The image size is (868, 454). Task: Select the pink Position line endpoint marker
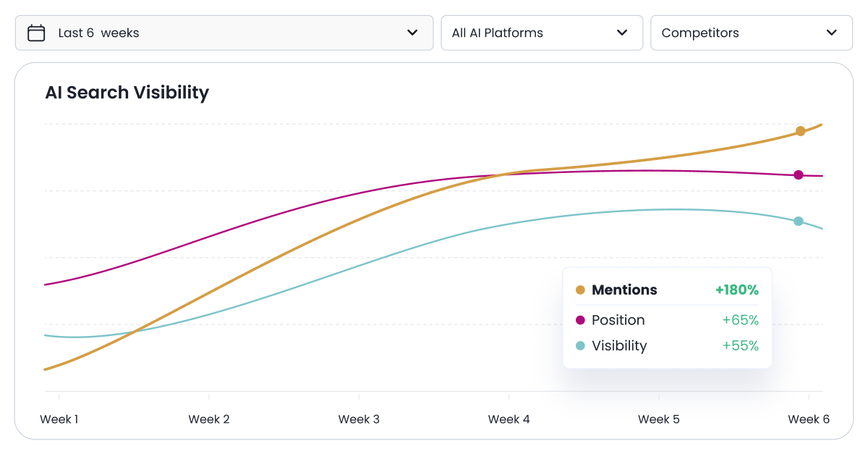[x=798, y=175]
